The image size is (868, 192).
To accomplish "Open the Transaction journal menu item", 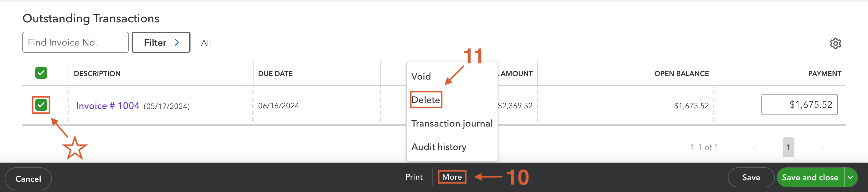I will point(452,123).
